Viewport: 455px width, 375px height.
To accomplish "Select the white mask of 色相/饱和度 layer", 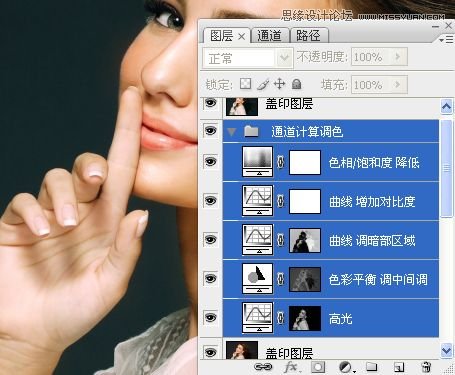I will pyautogui.click(x=305, y=162).
